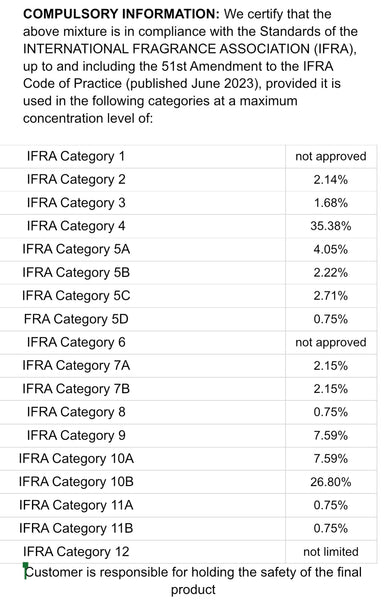Click the green cell marker before Customer text

tap(26, 566)
